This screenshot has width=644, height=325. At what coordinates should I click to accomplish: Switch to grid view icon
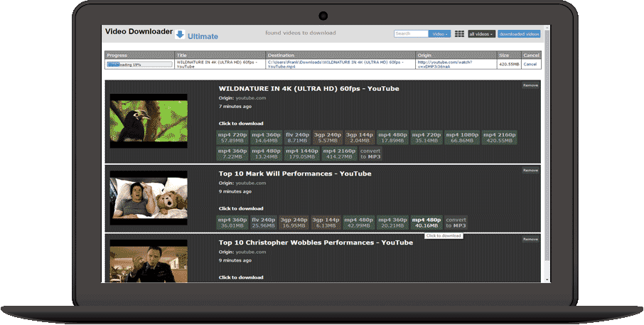pos(459,34)
